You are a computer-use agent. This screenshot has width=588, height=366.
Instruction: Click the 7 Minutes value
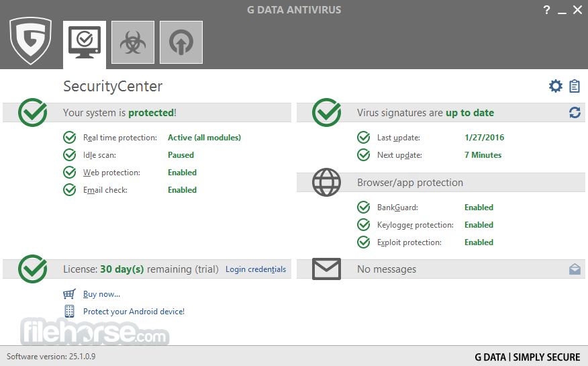pyautogui.click(x=483, y=155)
